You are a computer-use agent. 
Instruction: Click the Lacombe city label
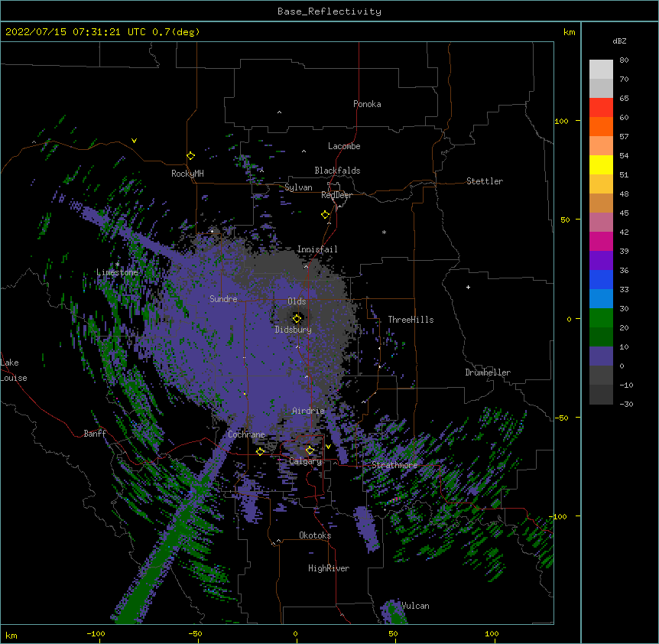(x=344, y=146)
